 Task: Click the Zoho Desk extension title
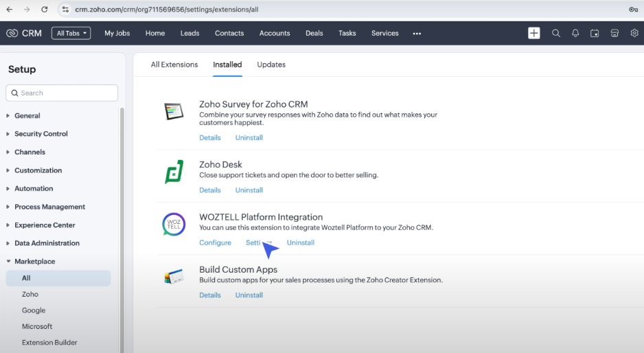pyautogui.click(x=220, y=164)
